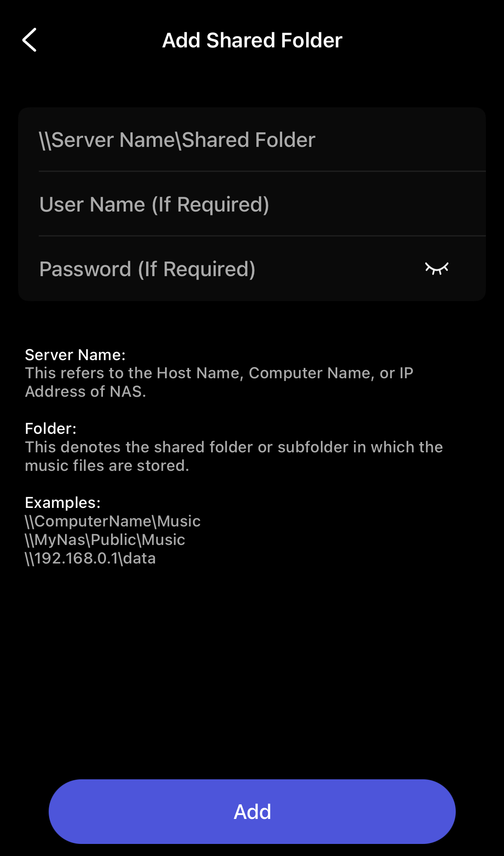Tap the \\ComputerName\Music example path

click(113, 521)
